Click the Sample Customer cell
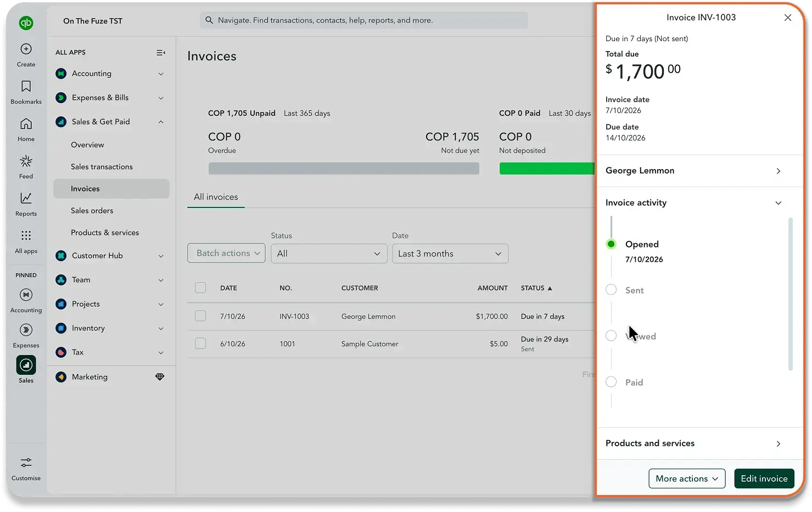 tap(369, 344)
